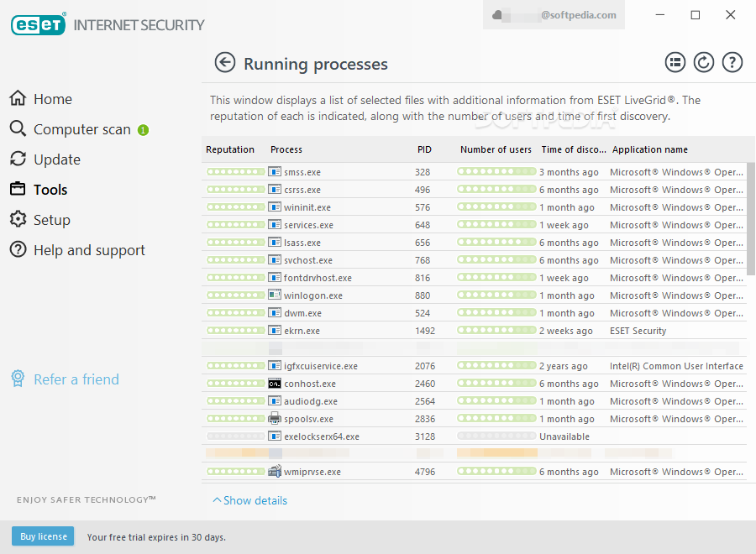Click the Computer scan magnifier icon
This screenshot has height=554, width=756.
[18, 128]
